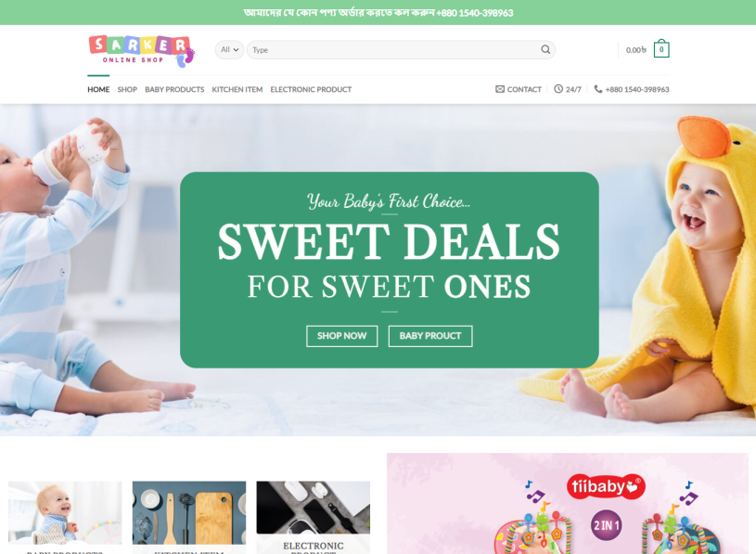Click the search magnifier icon
The image size is (756, 554).
(545, 50)
